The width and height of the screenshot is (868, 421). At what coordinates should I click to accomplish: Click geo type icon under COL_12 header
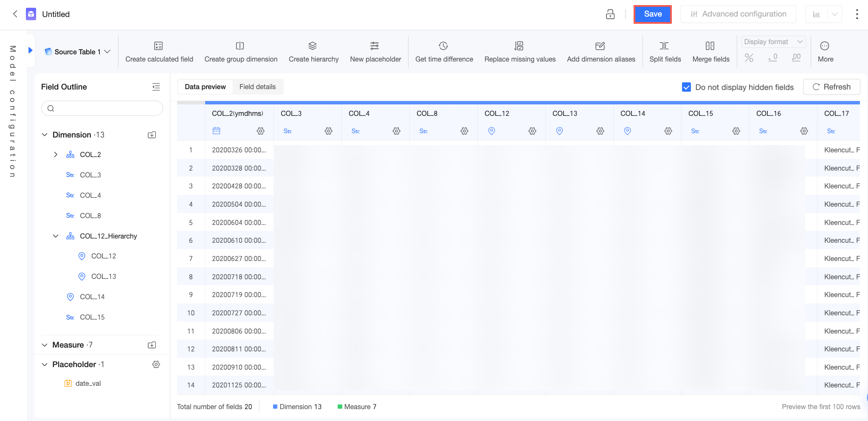(x=491, y=131)
